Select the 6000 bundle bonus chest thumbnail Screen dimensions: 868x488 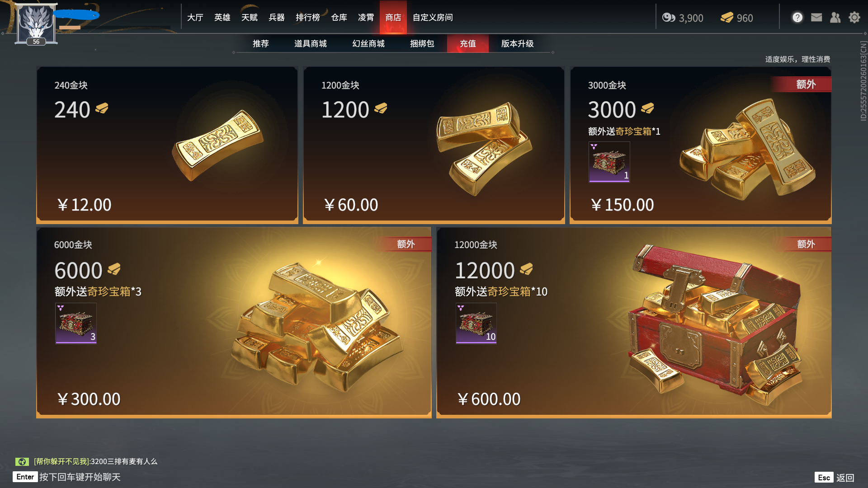click(x=76, y=323)
